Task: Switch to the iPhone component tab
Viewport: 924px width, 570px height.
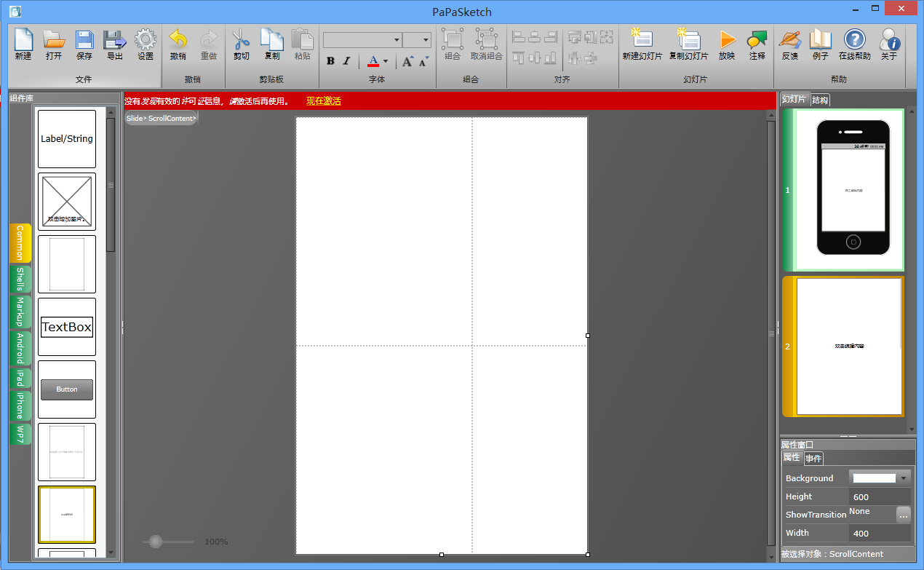Action: click(x=20, y=407)
